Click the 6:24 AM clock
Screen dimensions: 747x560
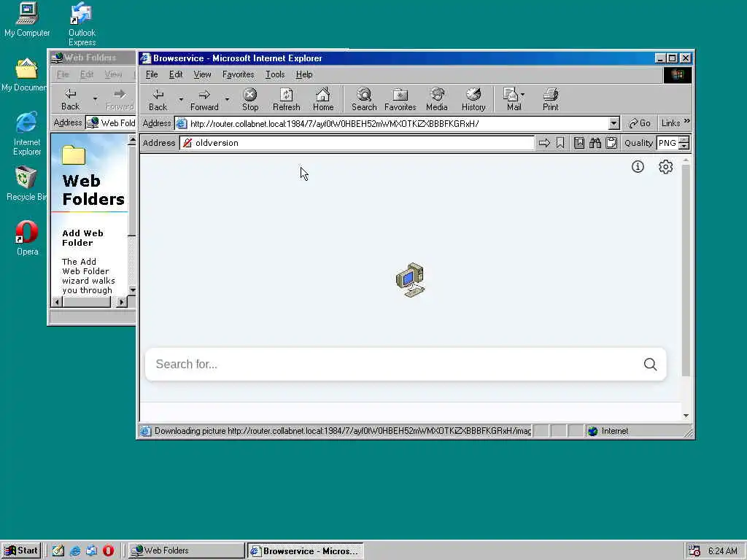tap(722, 551)
